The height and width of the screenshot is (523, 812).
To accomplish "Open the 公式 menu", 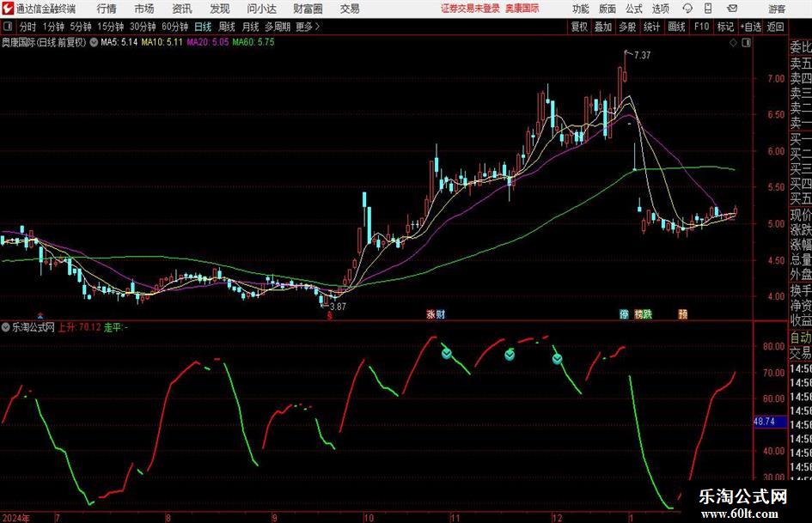I will [x=634, y=9].
